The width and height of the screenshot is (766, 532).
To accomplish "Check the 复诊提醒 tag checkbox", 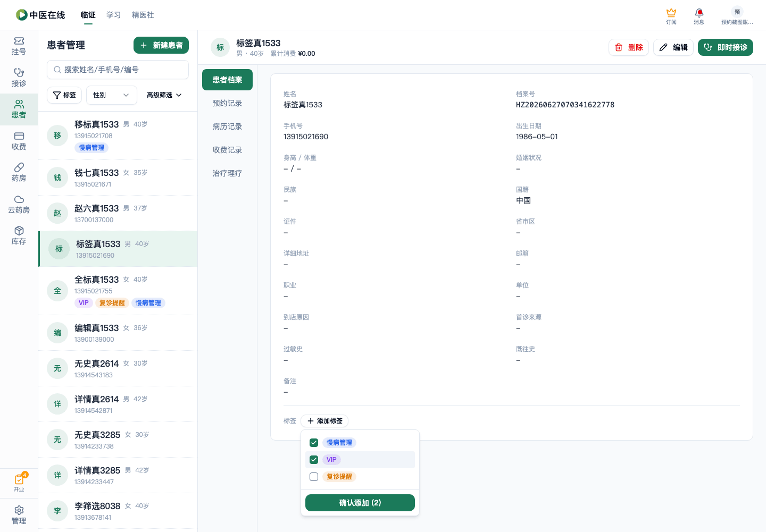I will [x=314, y=477].
